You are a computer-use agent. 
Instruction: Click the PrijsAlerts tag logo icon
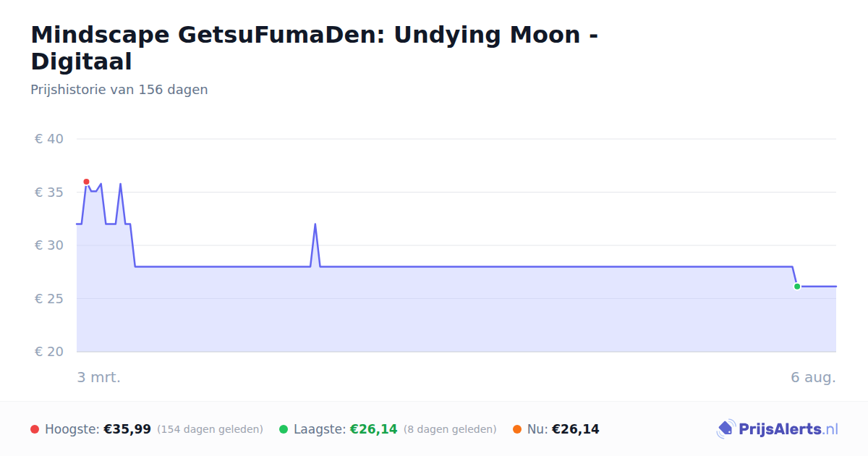[x=726, y=429]
